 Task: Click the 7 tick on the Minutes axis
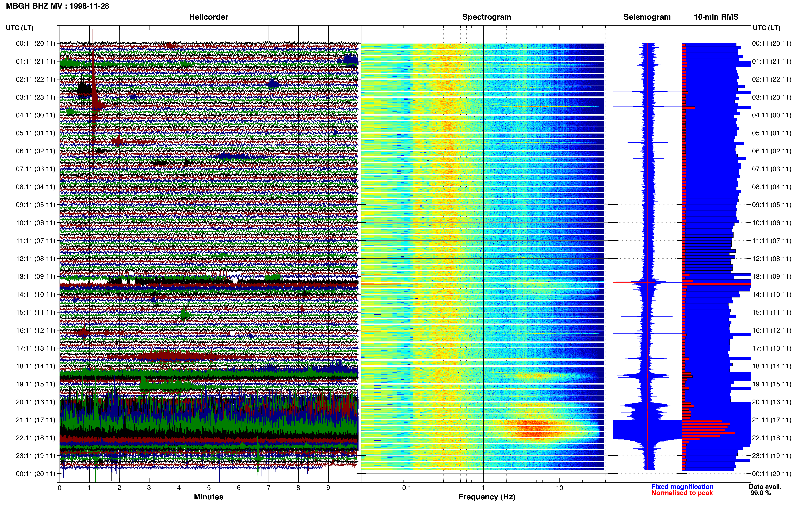click(x=269, y=487)
